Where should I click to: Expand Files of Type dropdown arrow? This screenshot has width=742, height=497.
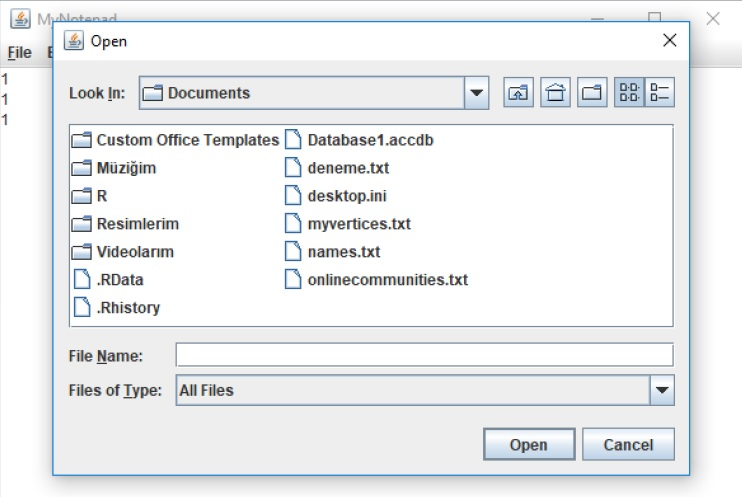point(662,390)
